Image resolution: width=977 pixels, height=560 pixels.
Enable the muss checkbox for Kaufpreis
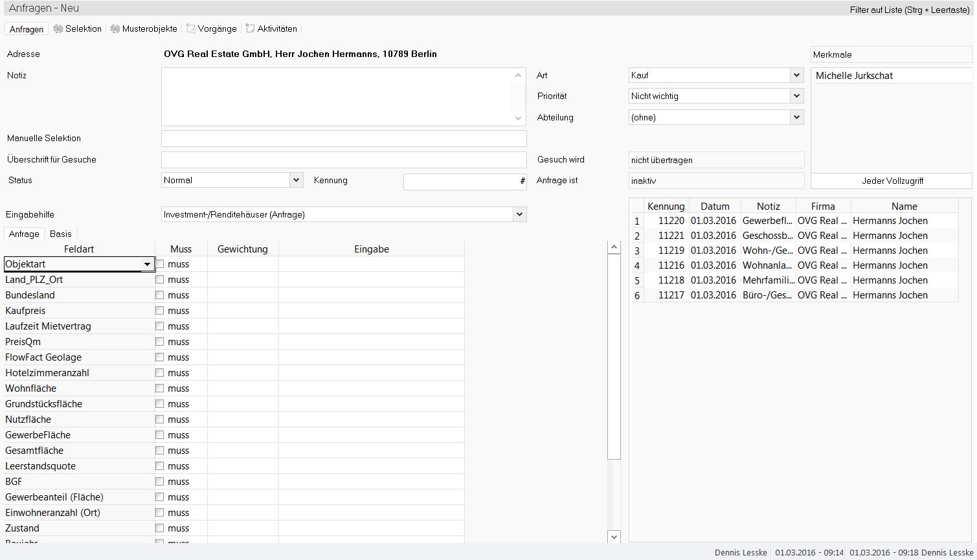coord(160,311)
